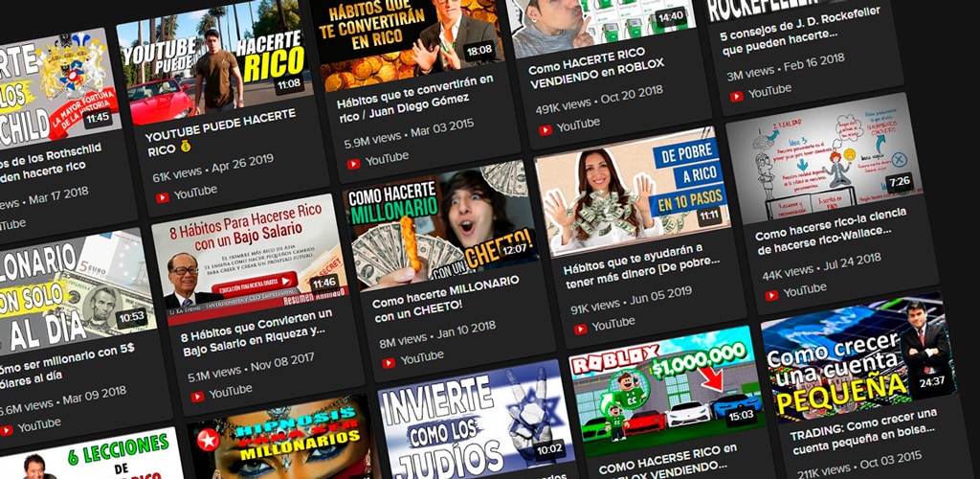Click the 12:07 duration badge

[514, 249]
